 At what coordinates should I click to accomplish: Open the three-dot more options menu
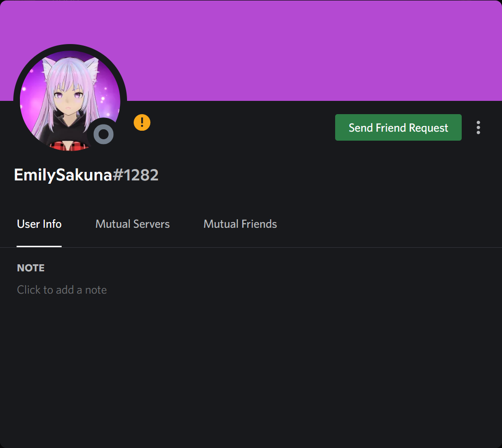[x=478, y=127]
